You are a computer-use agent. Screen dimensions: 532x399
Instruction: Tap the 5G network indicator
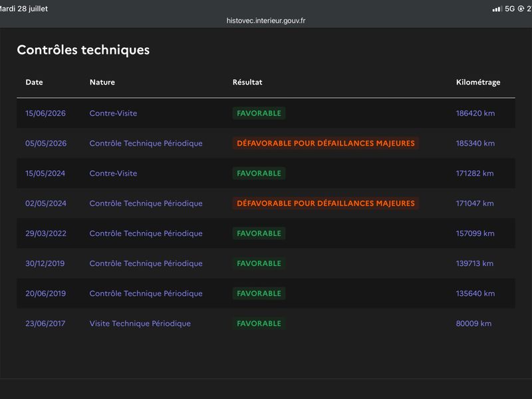[x=509, y=9]
